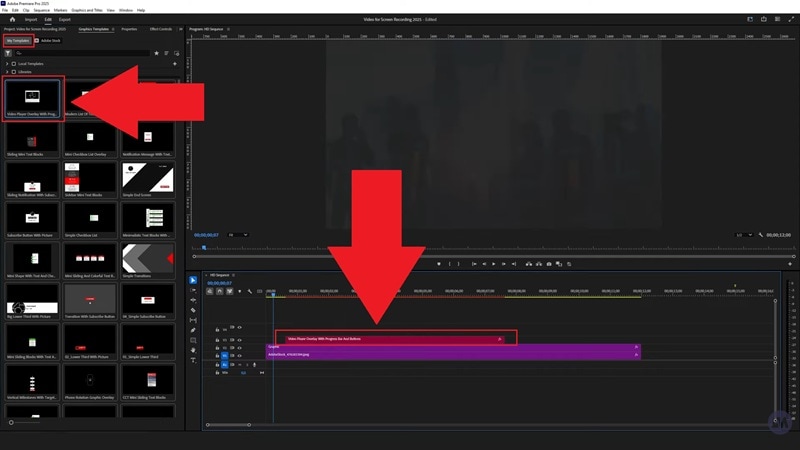Toggle Snap in Timeline magnet button
Image resolution: width=800 pixels, height=450 pixels.
[219, 291]
